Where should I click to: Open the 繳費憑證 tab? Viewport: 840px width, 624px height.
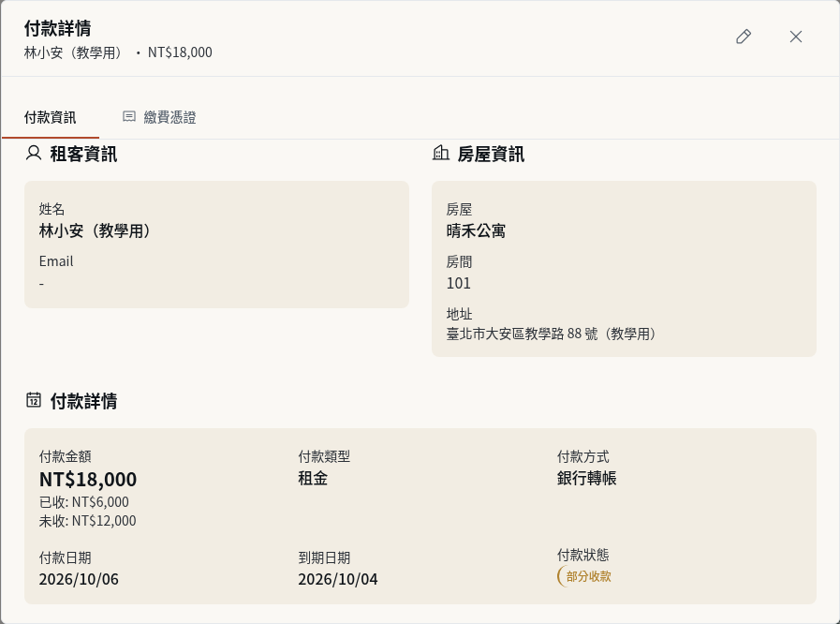[x=159, y=117]
